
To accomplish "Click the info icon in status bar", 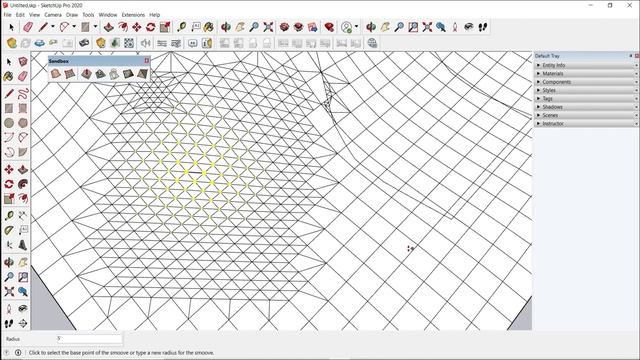I will pyautogui.click(x=18, y=352).
